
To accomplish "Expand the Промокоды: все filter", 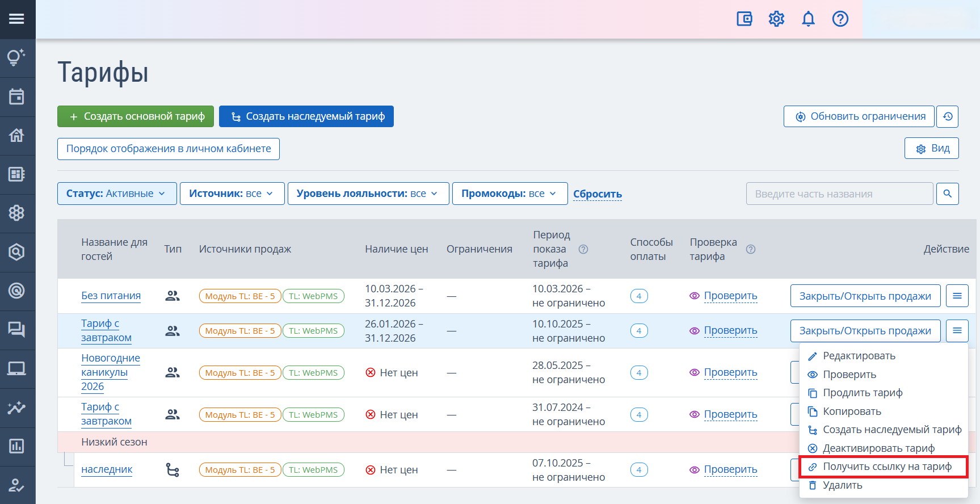I will point(509,194).
